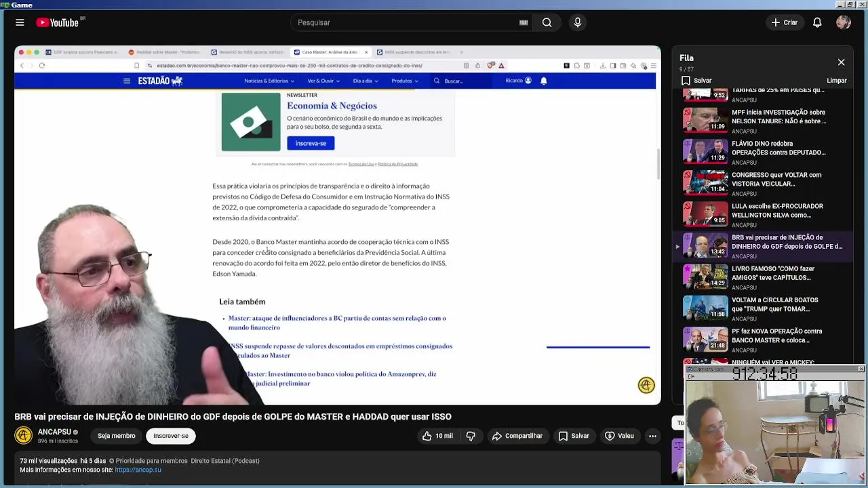Open PF faz NOVA OPERAÇÃO video title
The width and height of the screenshot is (868, 488).
[x=777, y=335]
